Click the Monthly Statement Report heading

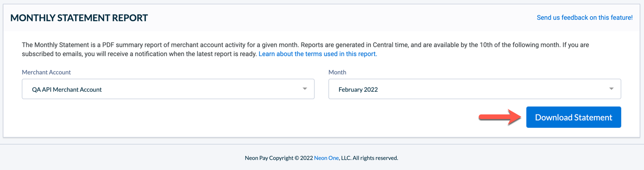pyautogui.click(x=79, y=18)
